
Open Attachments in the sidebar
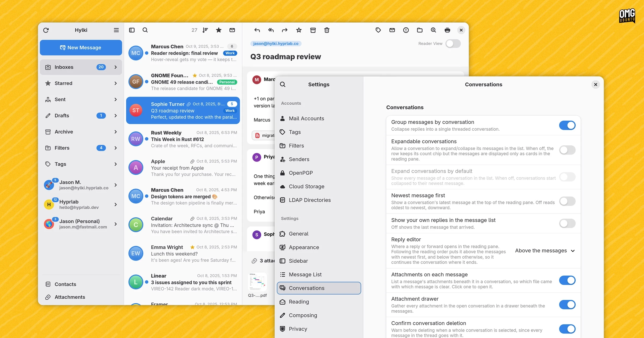(x=81, y=297)
